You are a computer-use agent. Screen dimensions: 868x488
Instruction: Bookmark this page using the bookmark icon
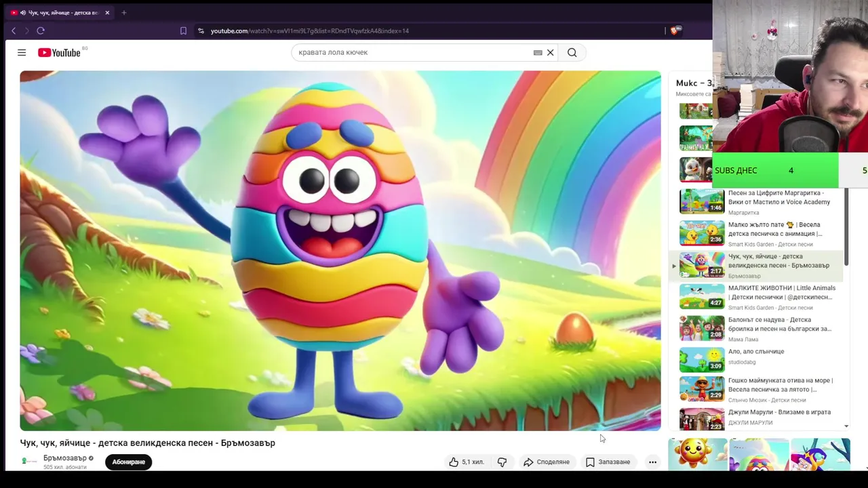[x=183, y=30]
